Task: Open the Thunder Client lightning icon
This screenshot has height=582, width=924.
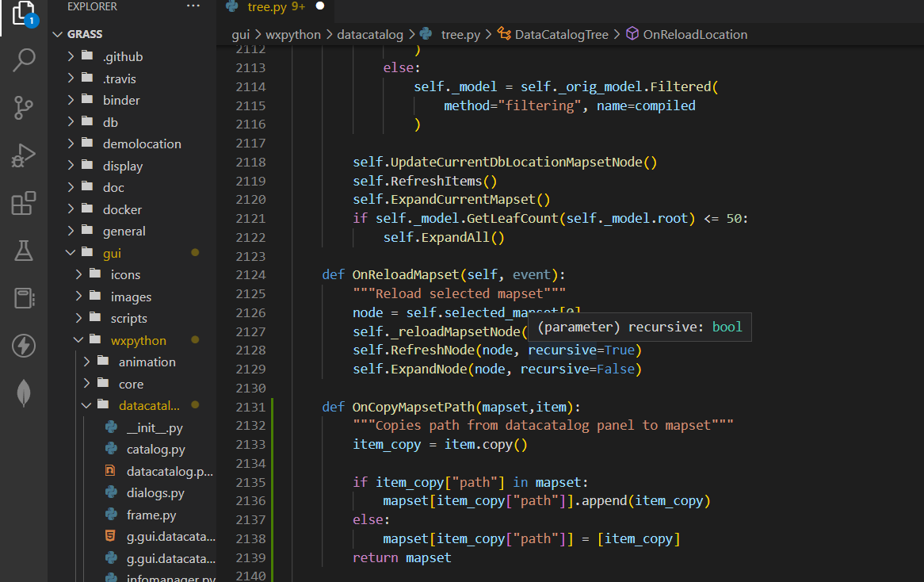Action: (24, 345)
